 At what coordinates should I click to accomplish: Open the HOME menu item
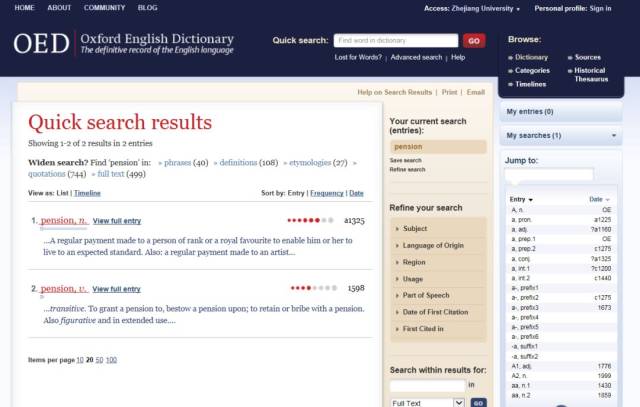[24, 8]
